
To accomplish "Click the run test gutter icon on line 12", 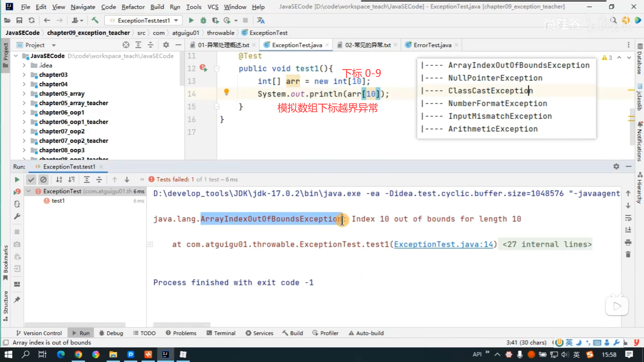I will tap(203, 68).
